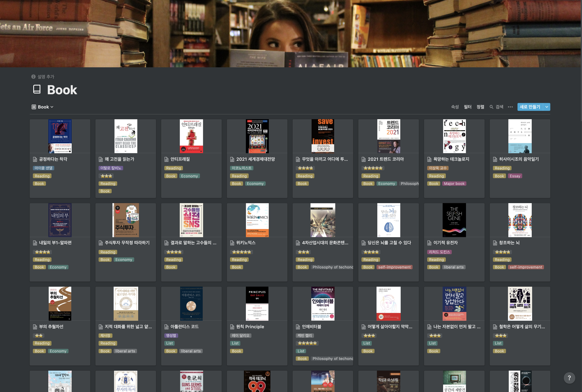Open the 왜 고전을 읽는가 page title
582x392 pixels.
[x=120, y=159]
